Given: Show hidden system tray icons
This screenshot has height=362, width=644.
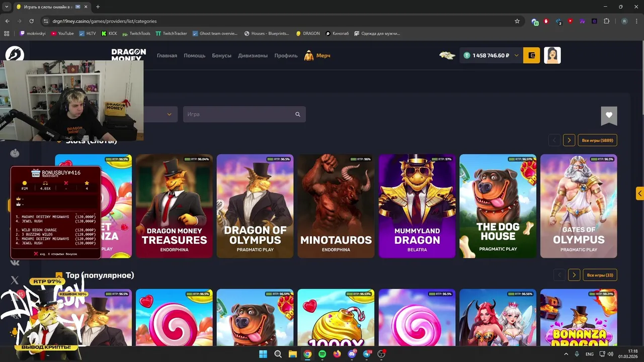Looking at the screenshot, I should tap(567, 354).
